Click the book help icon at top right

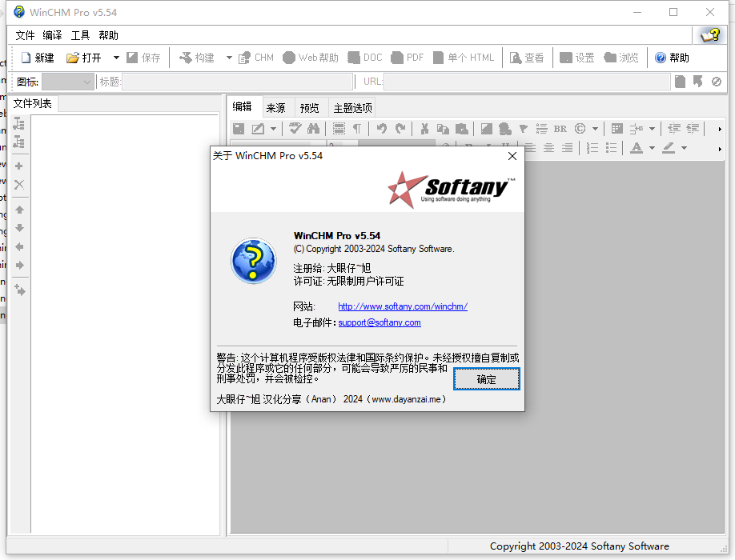pyautogui.click(x=709, y=35)
